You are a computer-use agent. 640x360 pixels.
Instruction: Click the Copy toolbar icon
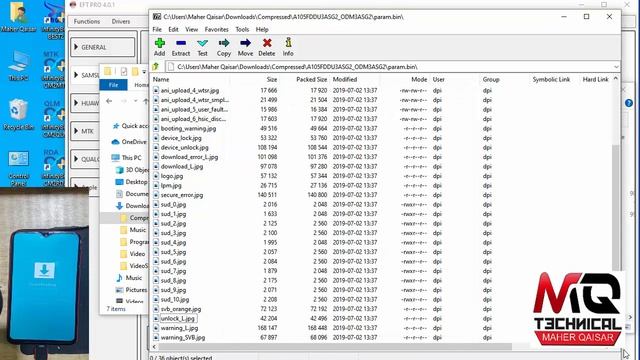(x=224, y=47)
